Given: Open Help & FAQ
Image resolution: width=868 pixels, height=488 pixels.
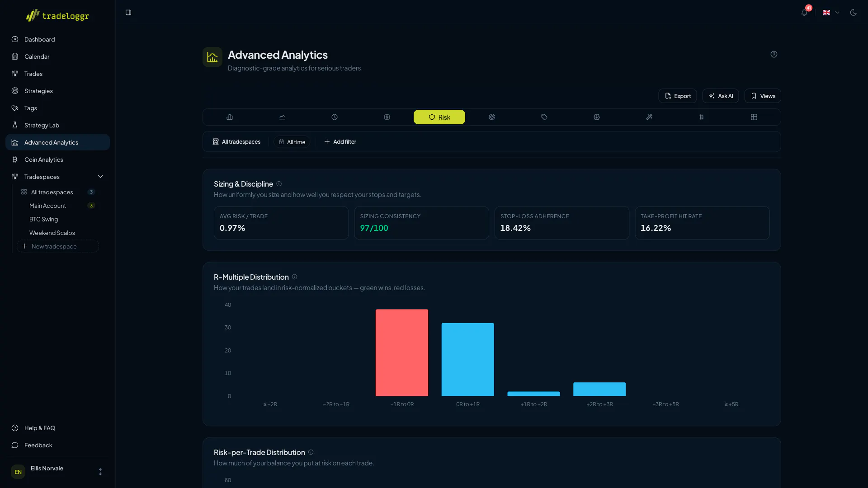Looking at the screenshot, I should [57, 428].
